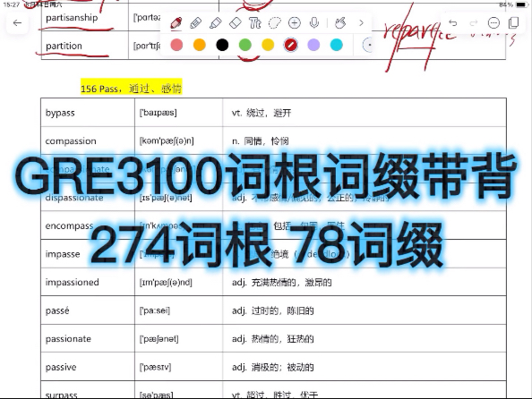Start audio recording with microphone icon
Screen dimensions: 532x399
tap(314, 23)
